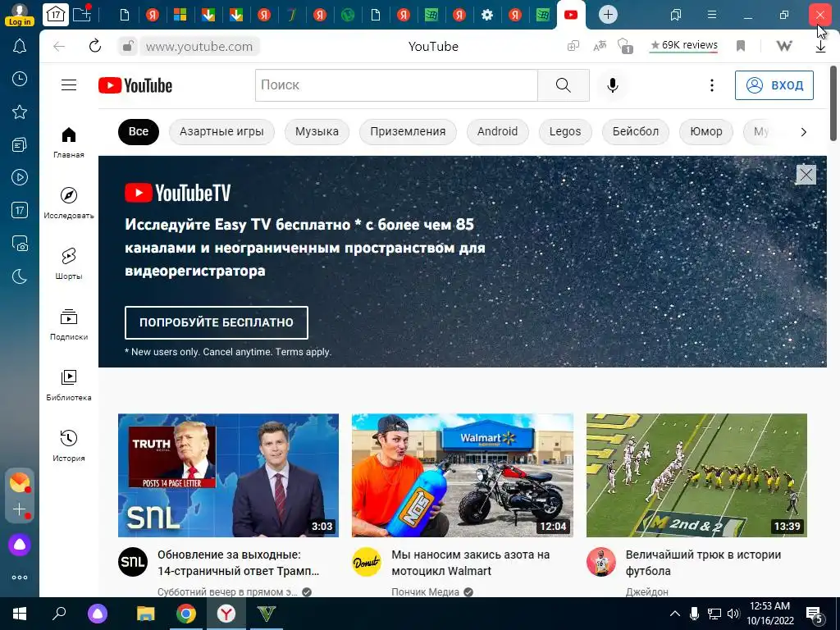Close the YouTubeTV banner
Viewport: 840px width, 630px height.
pos(806,175)
